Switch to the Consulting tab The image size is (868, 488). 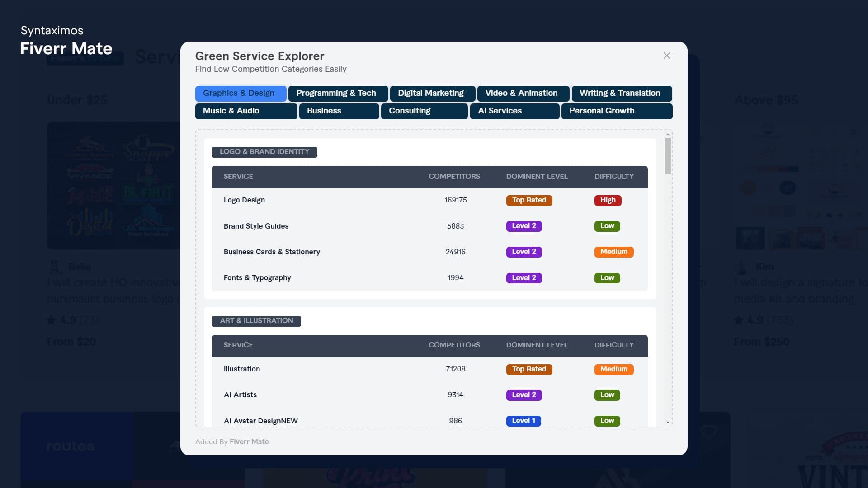tap(424, 111)
